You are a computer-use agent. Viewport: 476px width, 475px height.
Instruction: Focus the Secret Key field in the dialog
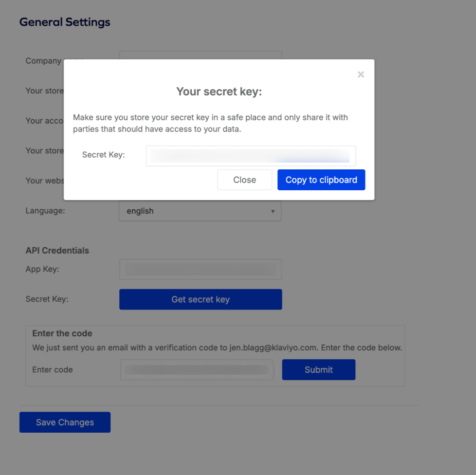(x=251, y=156)
